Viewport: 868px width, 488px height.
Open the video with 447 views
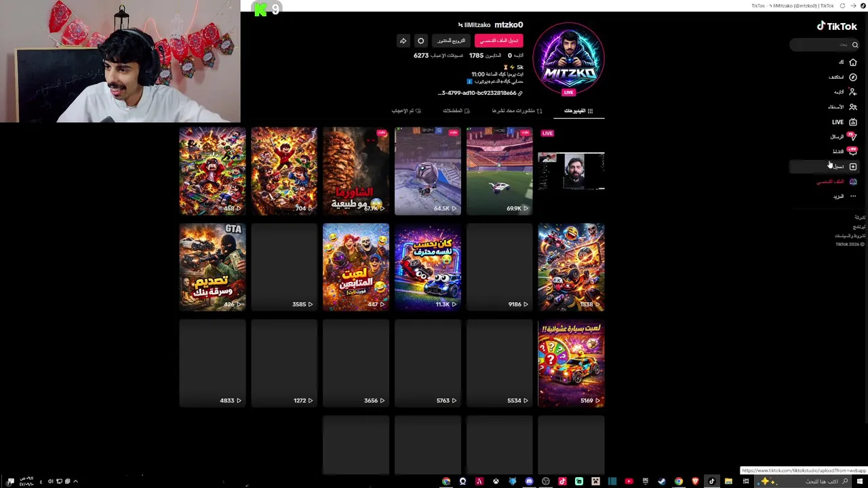(356, 267)
